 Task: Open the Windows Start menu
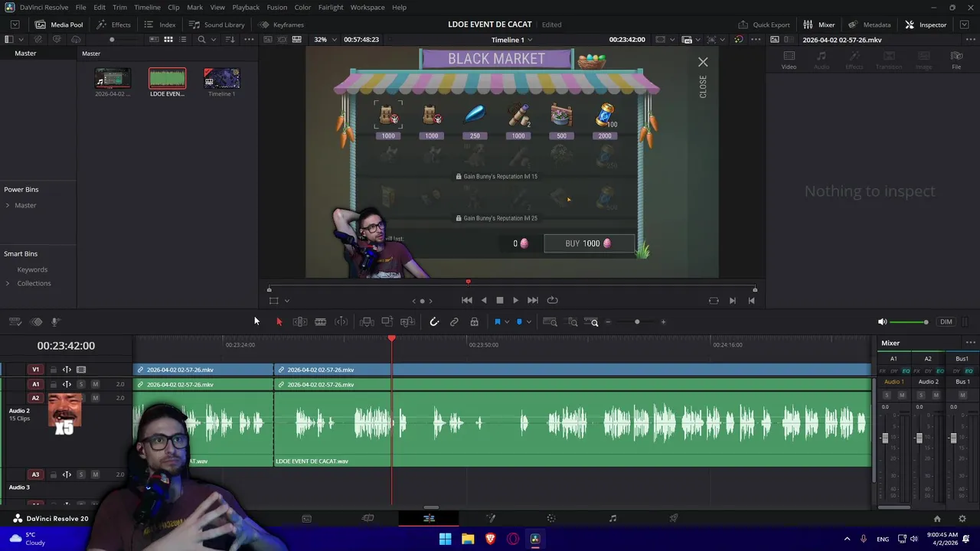445,539
